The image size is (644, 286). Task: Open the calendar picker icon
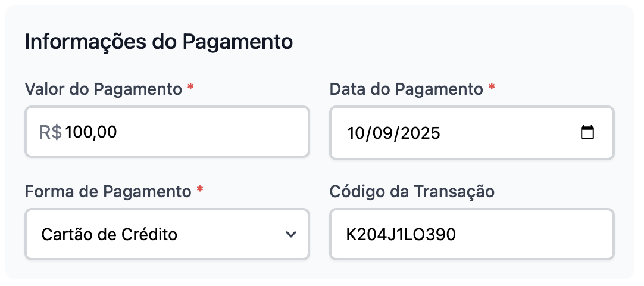tap(587, 132)
